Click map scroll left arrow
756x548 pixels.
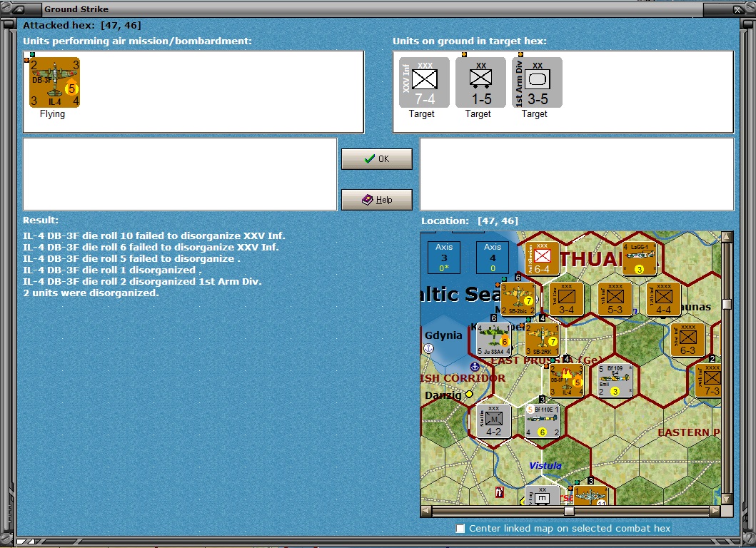tap(425, 511)
